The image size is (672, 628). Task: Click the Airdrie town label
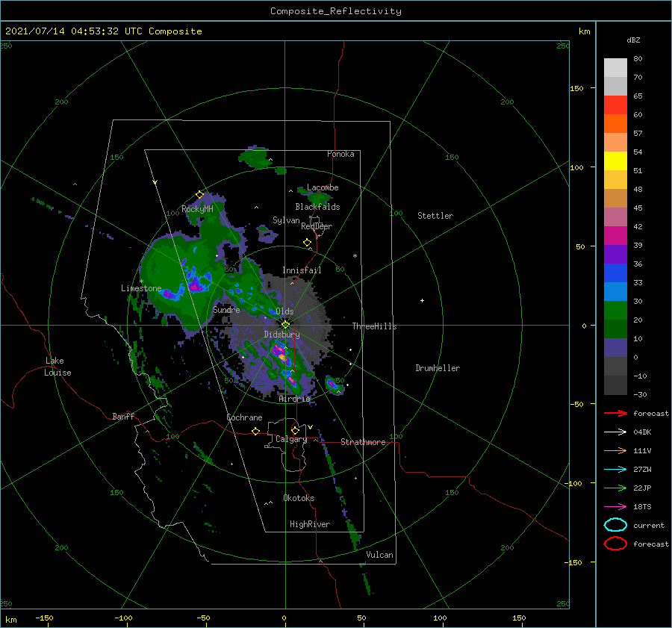294,399
